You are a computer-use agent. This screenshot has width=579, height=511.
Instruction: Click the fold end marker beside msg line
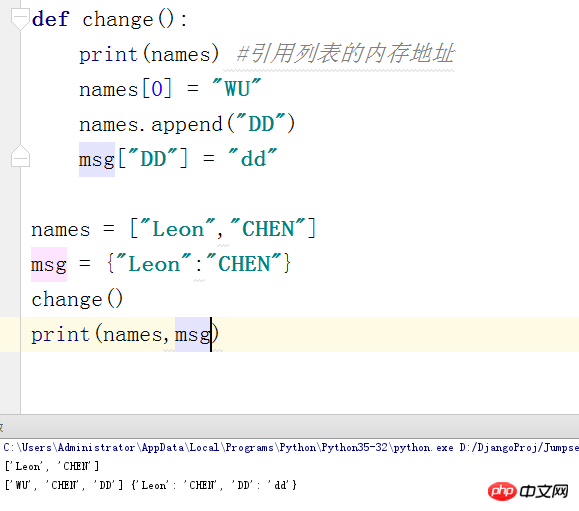click(20, 156)
